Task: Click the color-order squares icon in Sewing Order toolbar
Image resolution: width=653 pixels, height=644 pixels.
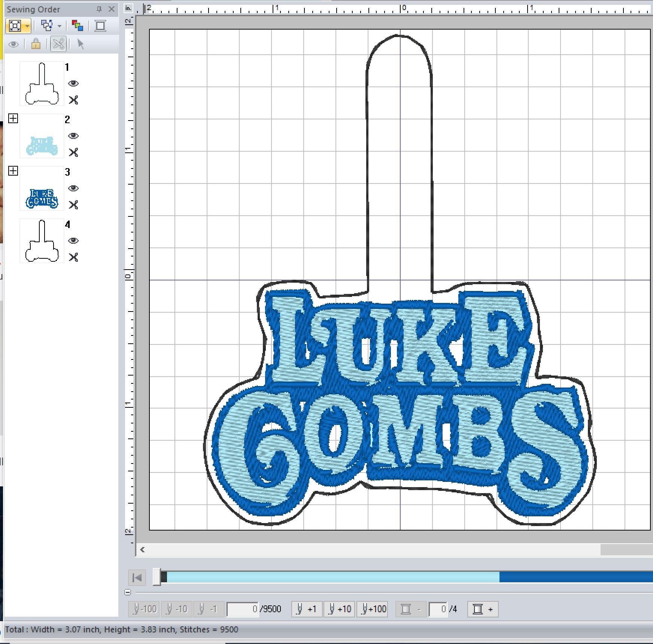Action: (x=77, y=26)
